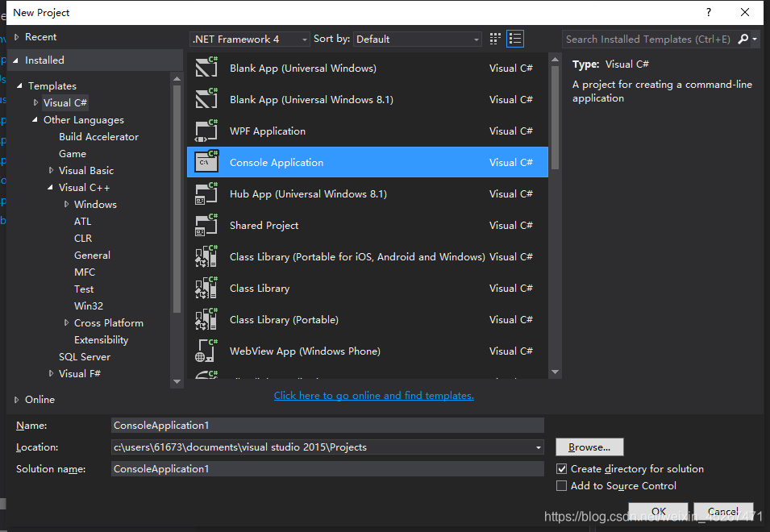The width and height of the screenshot is (770, 532).
Task: Expand the Cross Platform node
Action: pyautogui.click(x=66, y=322)
